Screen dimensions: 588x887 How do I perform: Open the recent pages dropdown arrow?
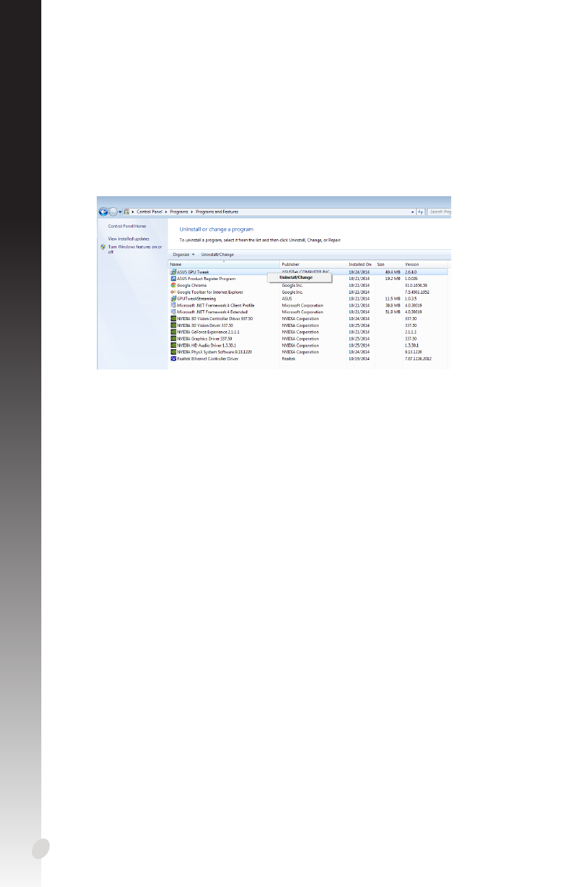pyautogui.click(x=120, y=212)
